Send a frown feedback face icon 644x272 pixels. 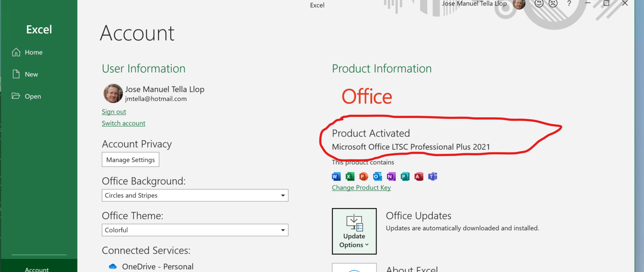pos(553,4)
